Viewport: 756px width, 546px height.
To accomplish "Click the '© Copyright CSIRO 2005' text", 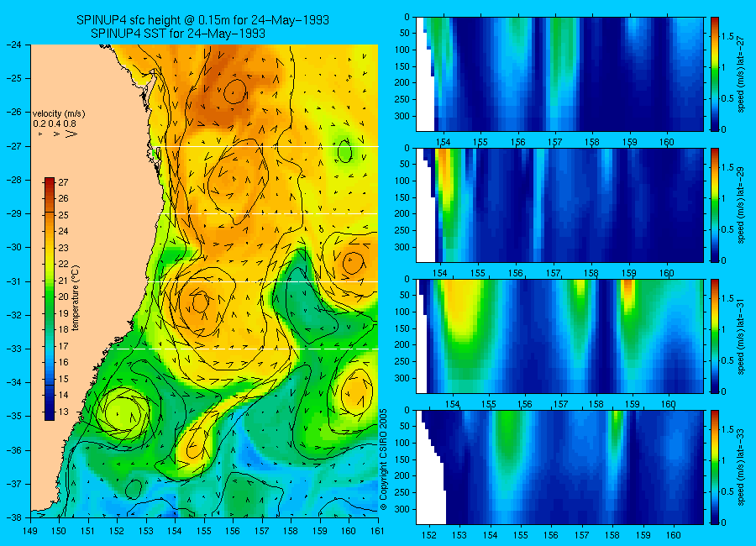I will click(383, 459).
